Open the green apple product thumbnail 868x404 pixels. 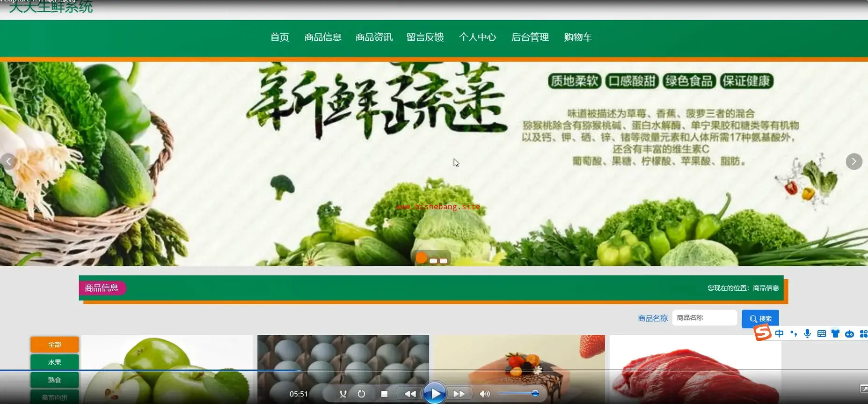(167, 369)
